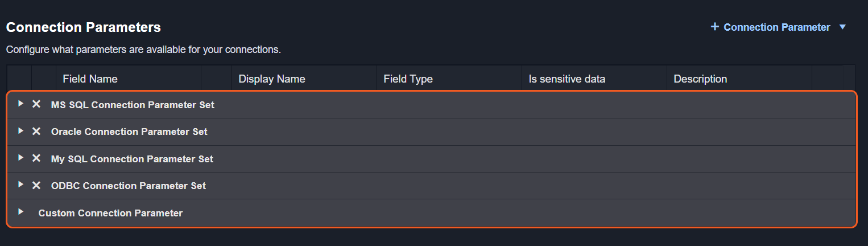Expand the My SQL Connection Parameter Set

tap(20, 158)
